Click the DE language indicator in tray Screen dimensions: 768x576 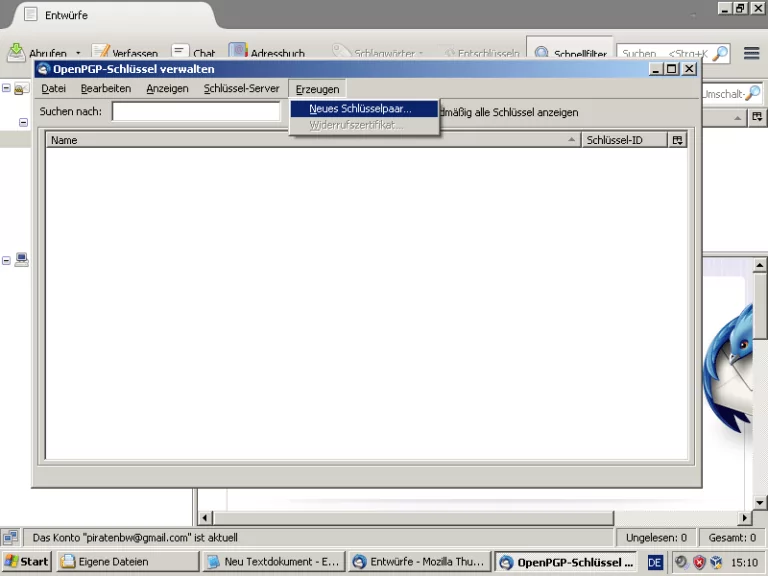[x=654, y=562]
